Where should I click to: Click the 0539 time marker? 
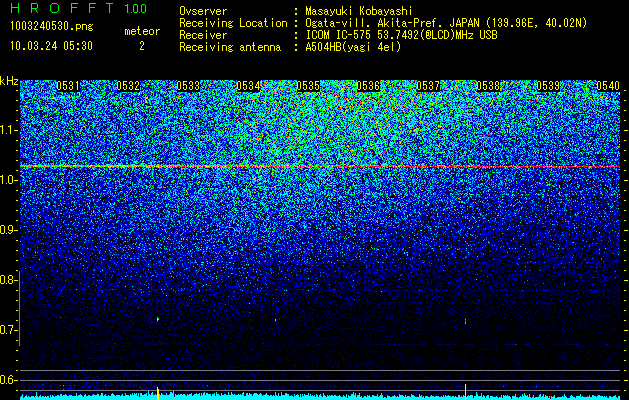coord(548,86)
